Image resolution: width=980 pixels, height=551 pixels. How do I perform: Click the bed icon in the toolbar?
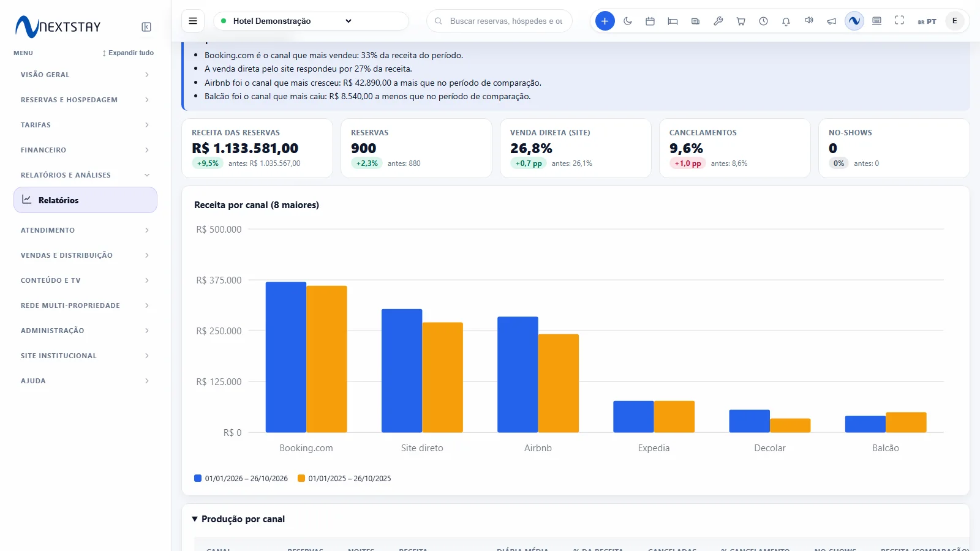(673, 21)
